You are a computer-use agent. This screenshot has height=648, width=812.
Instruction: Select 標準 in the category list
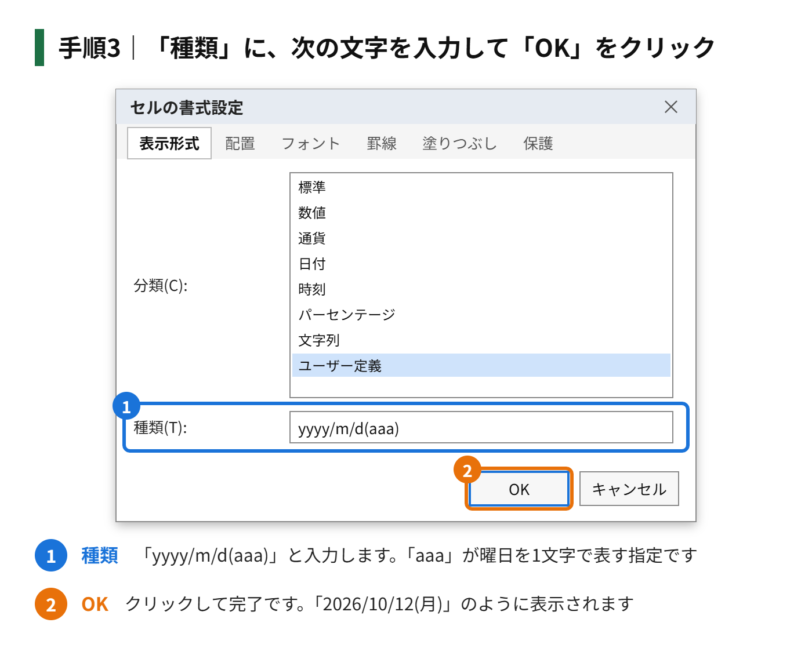481,187
